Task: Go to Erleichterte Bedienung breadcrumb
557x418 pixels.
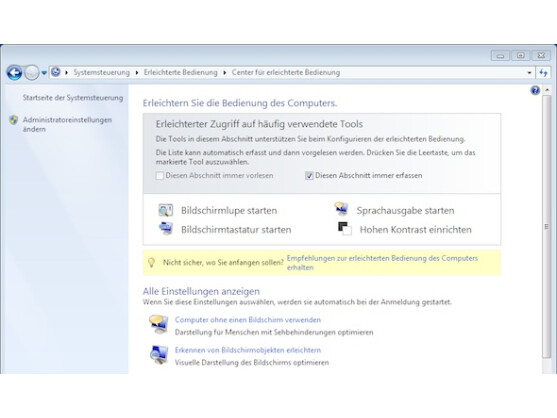Action: tap(180, 72)
